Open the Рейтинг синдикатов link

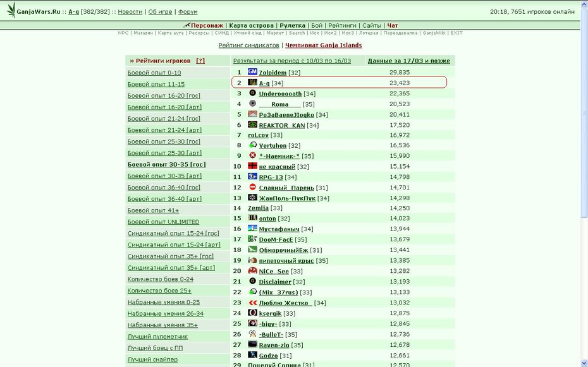[249, 45]
